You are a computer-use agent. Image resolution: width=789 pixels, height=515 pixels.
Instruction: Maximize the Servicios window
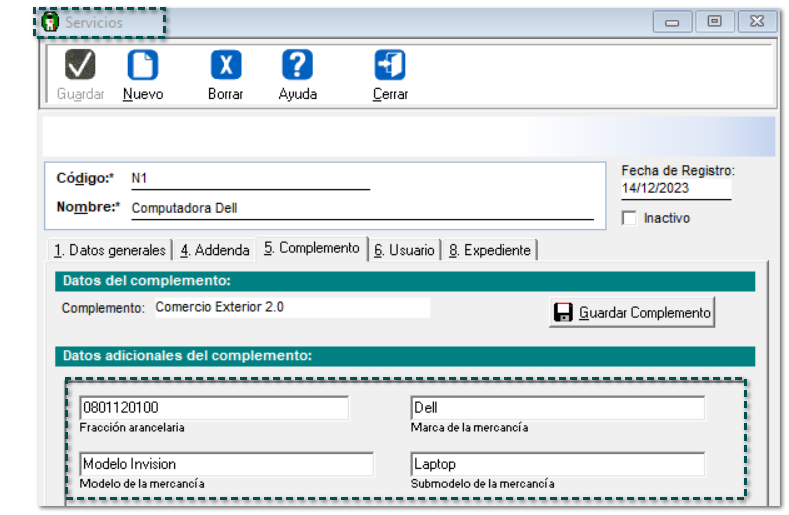tap(715, 22)
